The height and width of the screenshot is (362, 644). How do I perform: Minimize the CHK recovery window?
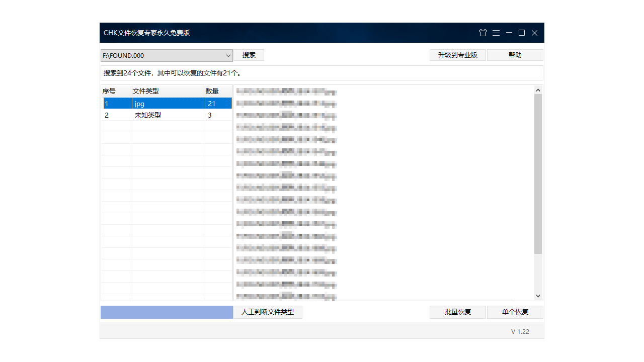click(509, 33)
